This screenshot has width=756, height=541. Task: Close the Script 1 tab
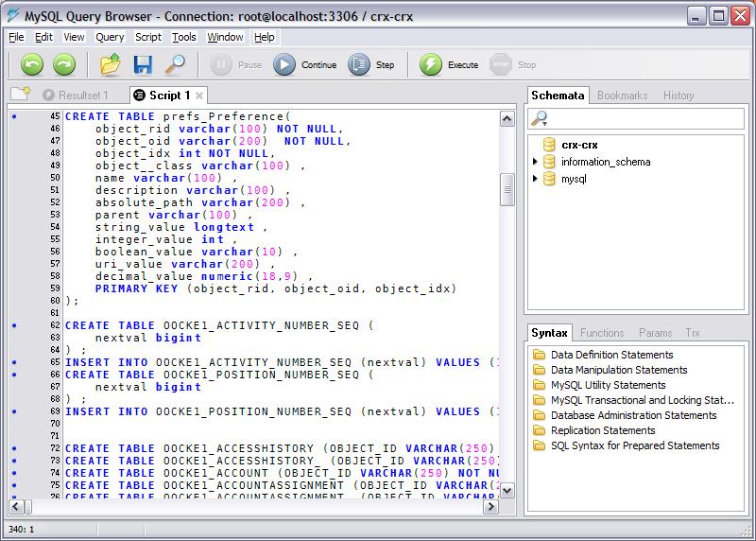199,96
